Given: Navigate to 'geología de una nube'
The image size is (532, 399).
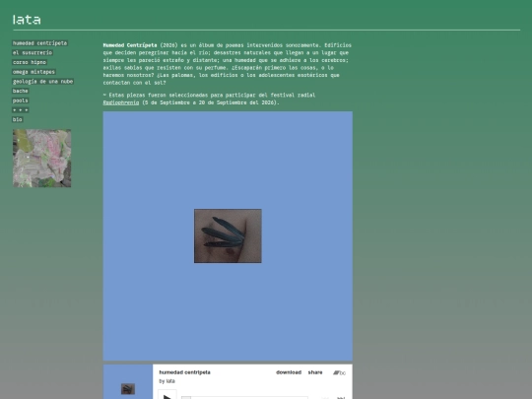Looking at the screenshot, I should [42, 82].
